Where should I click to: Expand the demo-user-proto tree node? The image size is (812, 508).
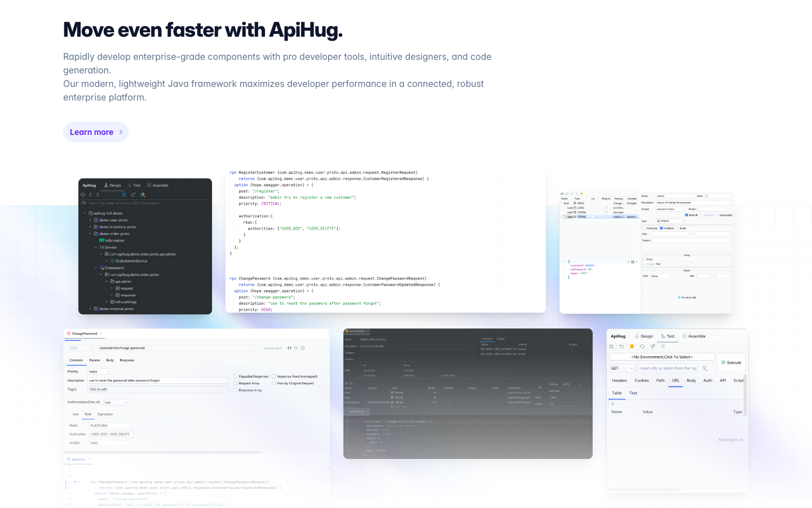90,220
